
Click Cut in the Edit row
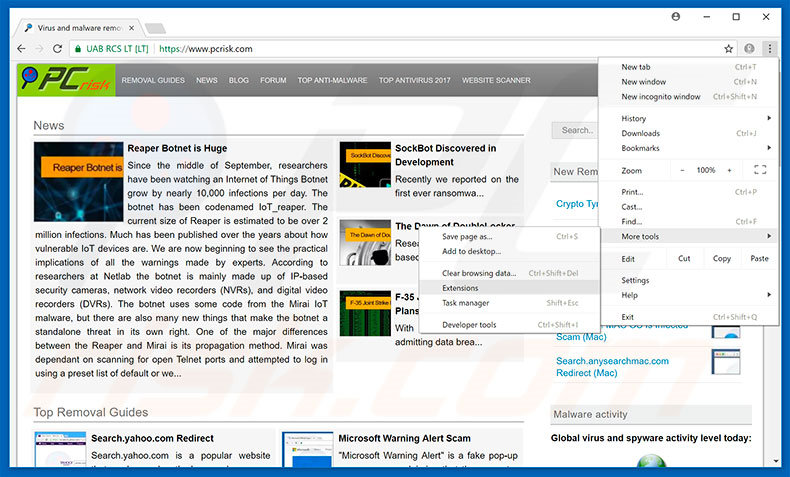click(x=684, y=258)
